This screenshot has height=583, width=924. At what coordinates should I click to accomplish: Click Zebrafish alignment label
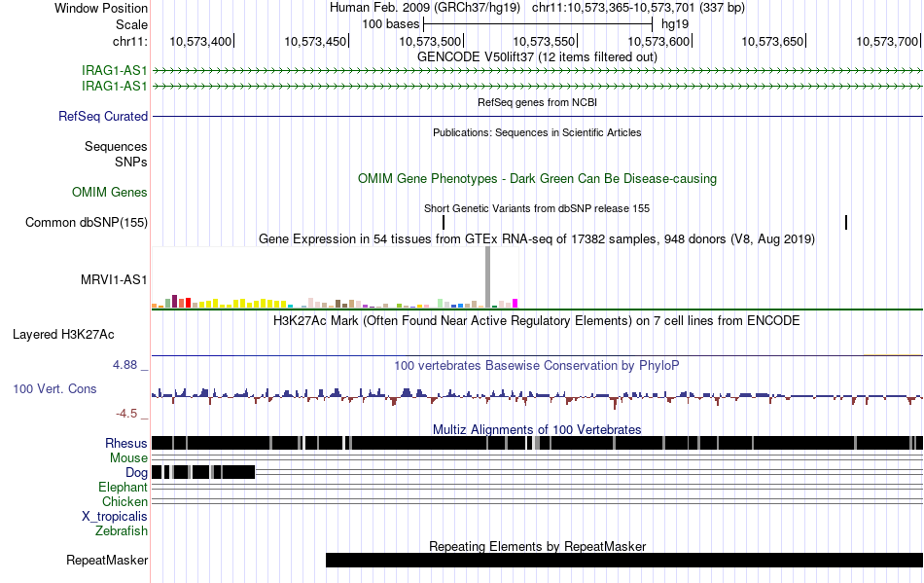click(x=122, y=530)
